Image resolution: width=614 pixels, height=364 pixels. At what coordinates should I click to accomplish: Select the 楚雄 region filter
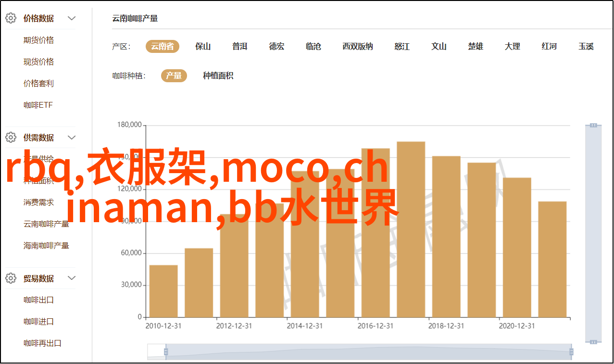click(476, 47)
